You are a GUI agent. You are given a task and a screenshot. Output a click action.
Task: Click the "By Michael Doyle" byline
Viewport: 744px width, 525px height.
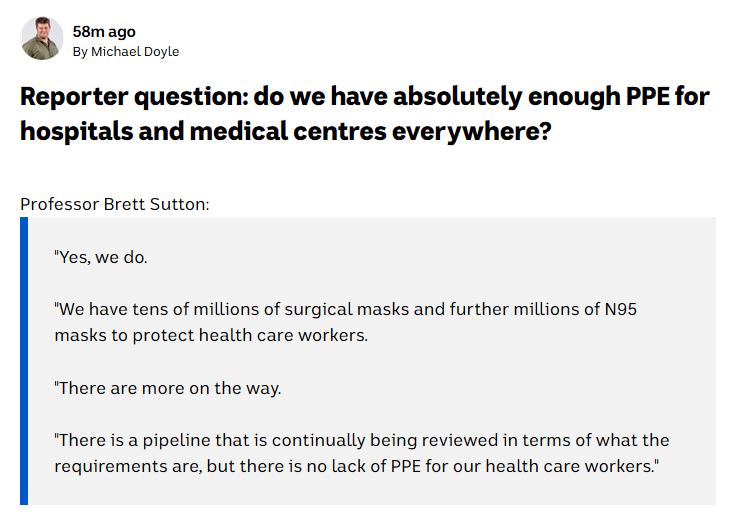pyautogui.click(x=126, y=51)
